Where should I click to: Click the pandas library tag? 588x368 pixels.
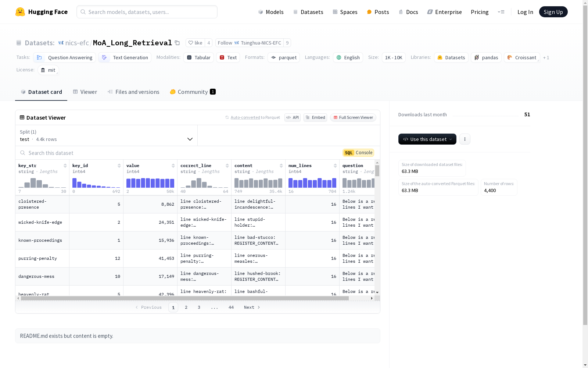coord(486,57)
